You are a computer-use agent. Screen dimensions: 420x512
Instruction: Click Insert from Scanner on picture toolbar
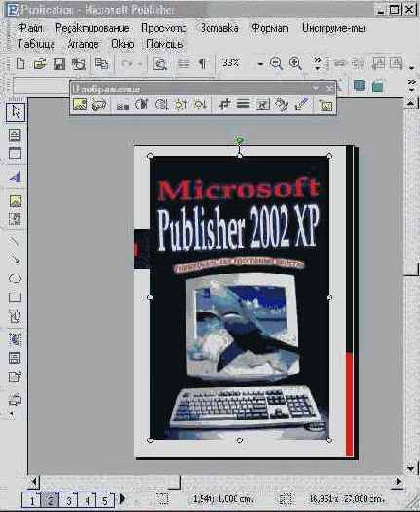click(x=98, y=104)
